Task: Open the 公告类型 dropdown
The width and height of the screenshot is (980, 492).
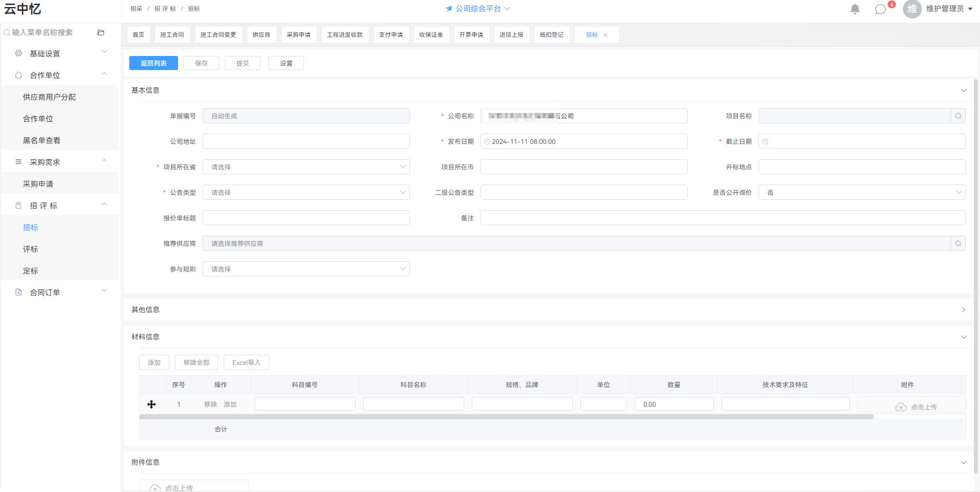Action: pyautogui.click(x=306, y=192)
